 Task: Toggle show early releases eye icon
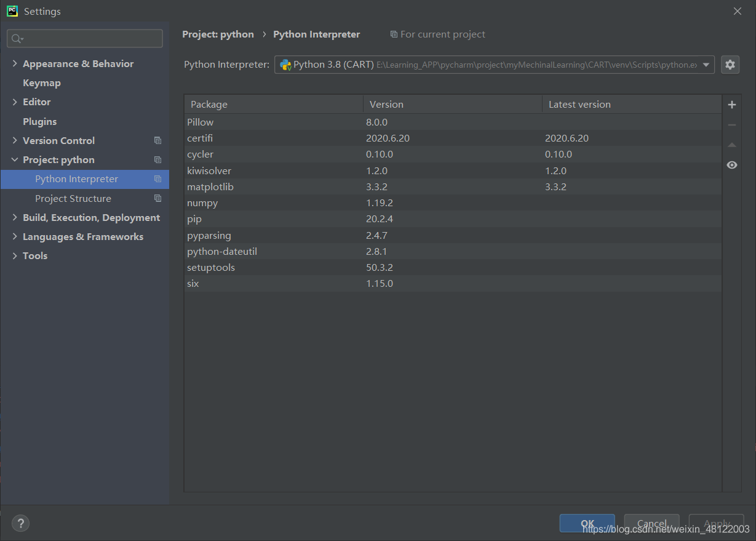pos(731,165)
